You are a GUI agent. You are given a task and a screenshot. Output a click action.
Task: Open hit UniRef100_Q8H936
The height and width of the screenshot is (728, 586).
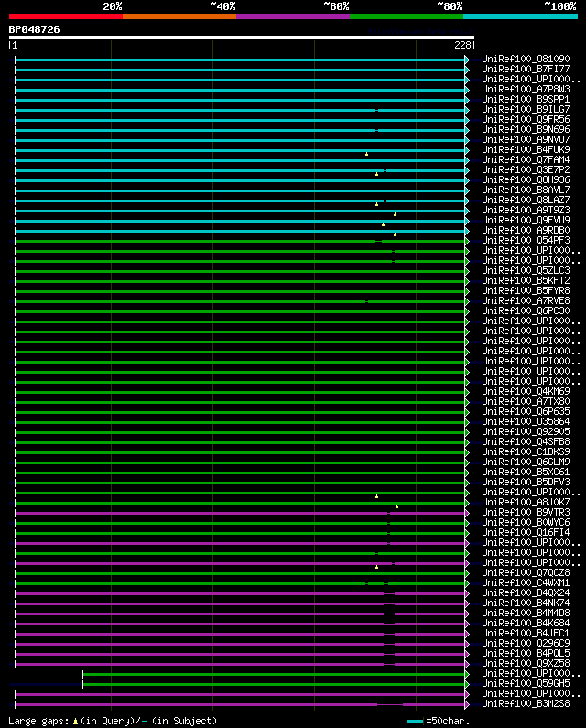click(526, 179)
